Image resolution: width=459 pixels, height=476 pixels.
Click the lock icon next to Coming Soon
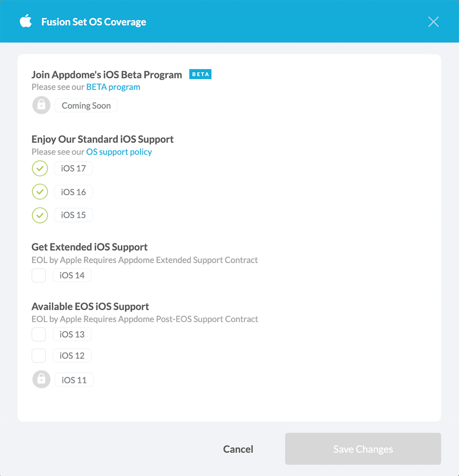[41, 105]
